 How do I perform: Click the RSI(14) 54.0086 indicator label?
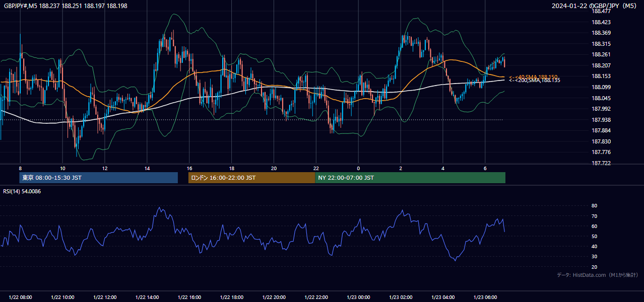22,191
